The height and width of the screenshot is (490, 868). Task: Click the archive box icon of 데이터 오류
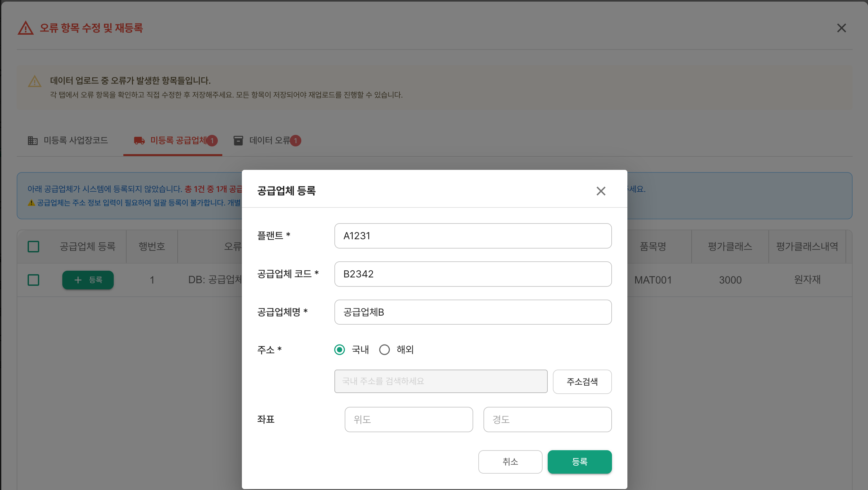[x=238, y=140]
